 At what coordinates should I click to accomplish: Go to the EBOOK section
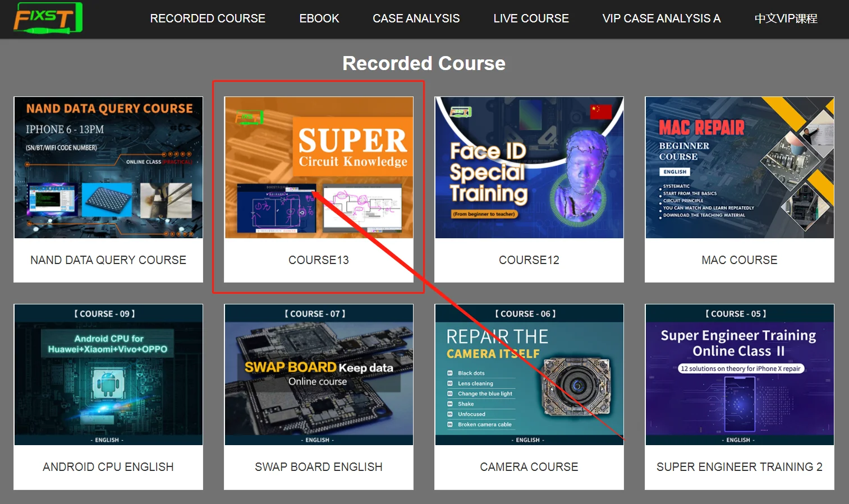point(319,19)
